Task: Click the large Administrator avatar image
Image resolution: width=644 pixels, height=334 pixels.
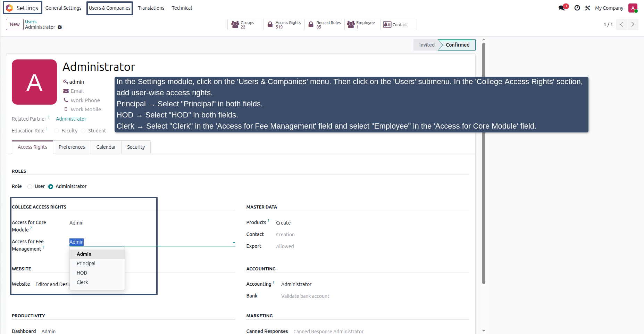Action: tap(34, 82)
